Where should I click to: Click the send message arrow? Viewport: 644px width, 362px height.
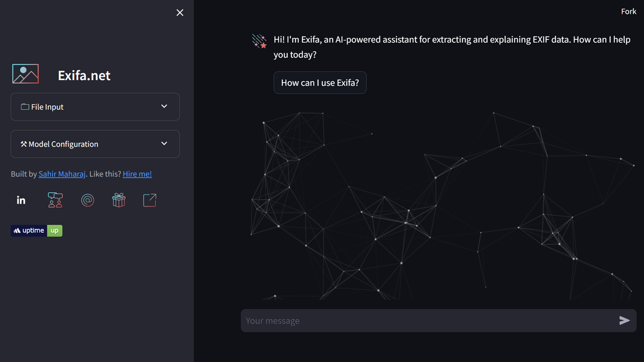point(624,320)
